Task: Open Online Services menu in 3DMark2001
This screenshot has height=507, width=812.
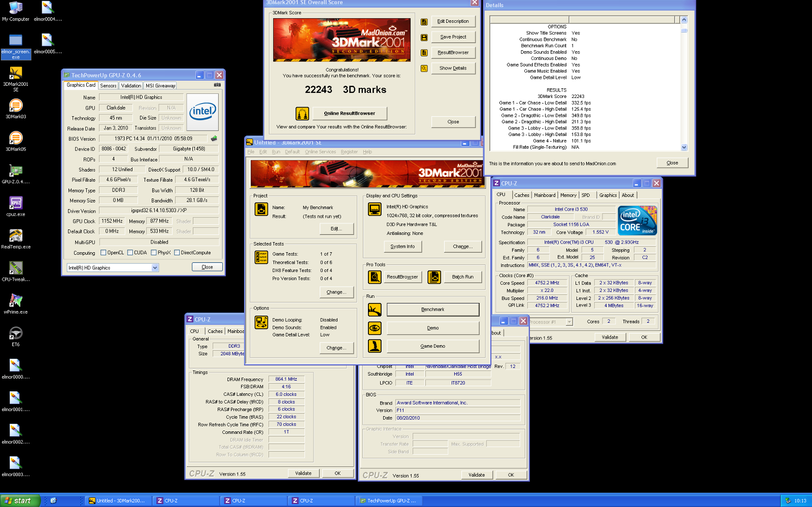Action: (320, 152)
